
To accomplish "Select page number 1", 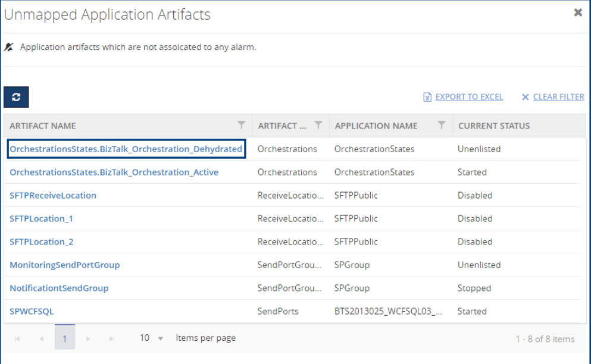I will (65, 338).
